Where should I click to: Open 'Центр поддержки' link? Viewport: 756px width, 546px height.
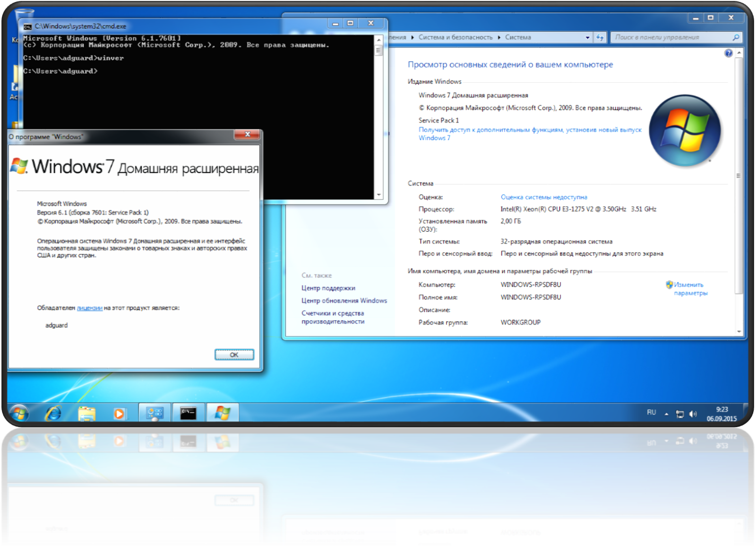(x=328, y=288)
